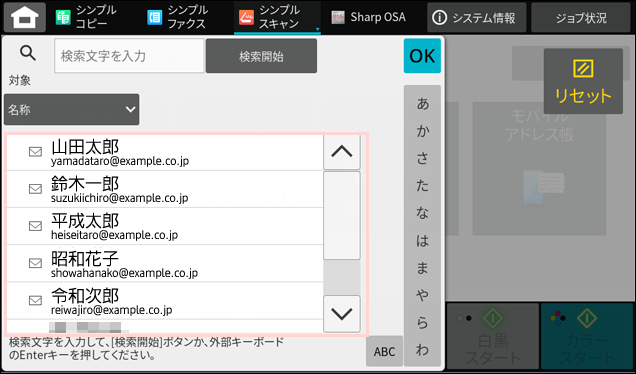The image size is (636, 374).
Task: Select 鈴木一郎 from the address list
Action: pyautogui.click(x=165, y=189)
